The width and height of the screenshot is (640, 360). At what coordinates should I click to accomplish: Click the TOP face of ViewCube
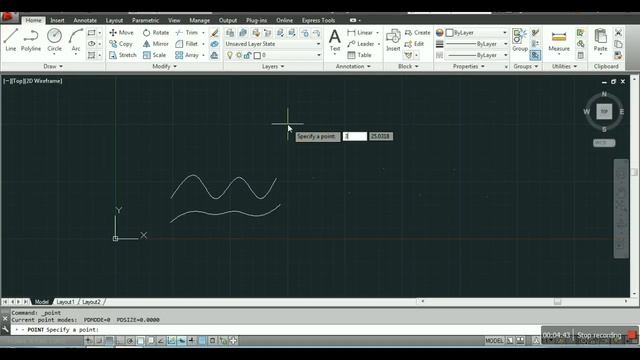[x=604, y=111]
